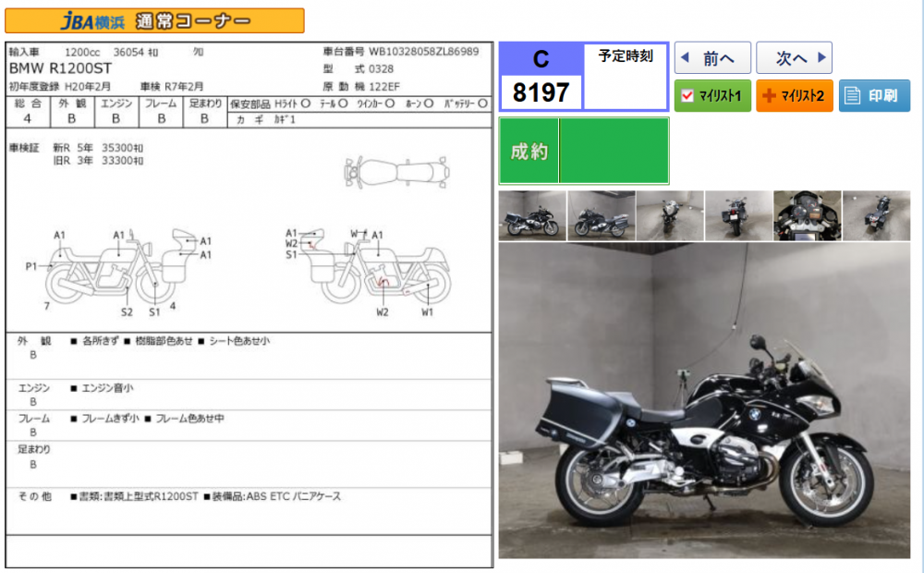Click the W1 marker on right diagram
The image size is (924, 573).
coord(427,312)
